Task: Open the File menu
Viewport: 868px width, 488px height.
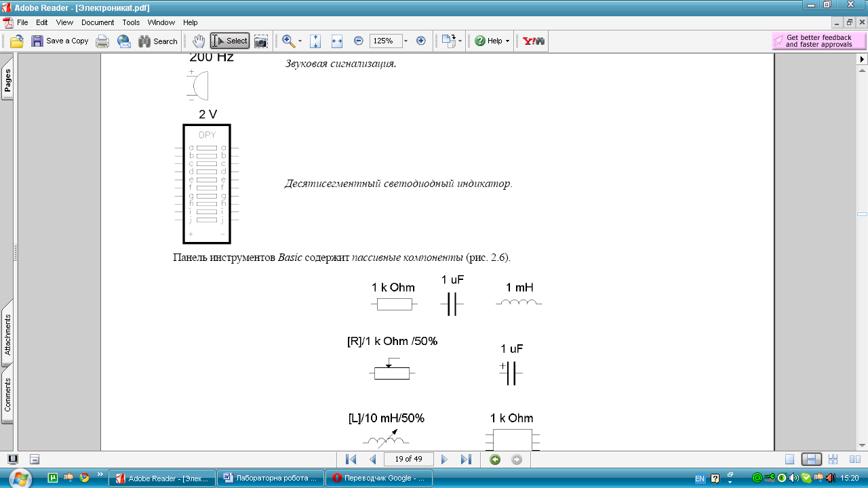Action: tap(22, 22)
